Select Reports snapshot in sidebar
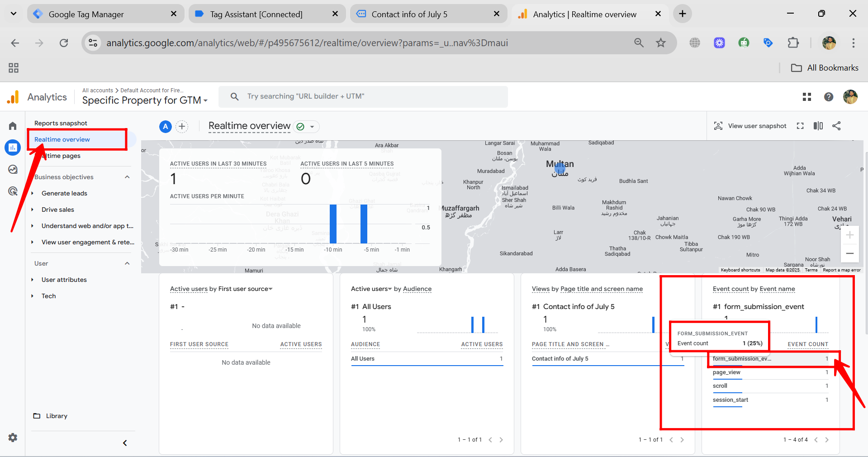Viewport: 868px width, 457px height. [61, 123]
